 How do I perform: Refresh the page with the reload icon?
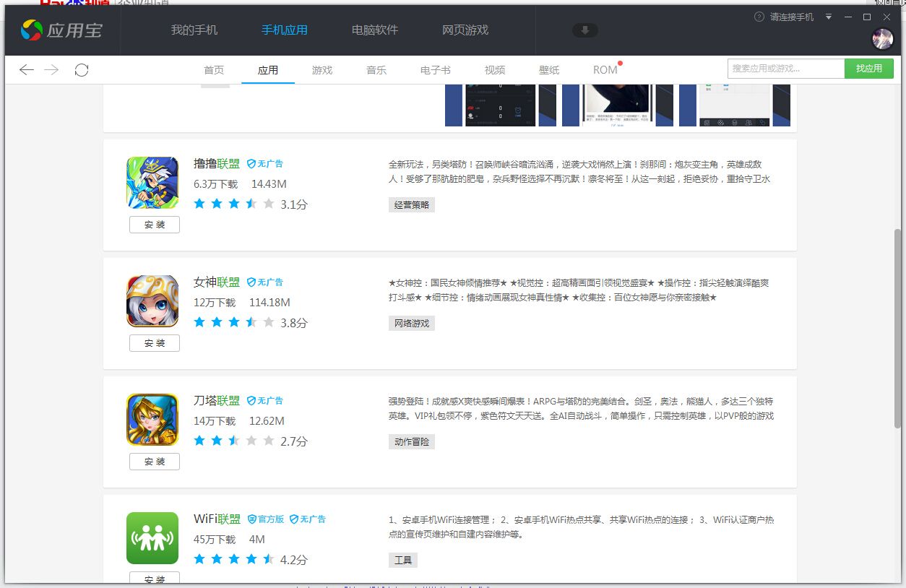[x=82, y=69]
